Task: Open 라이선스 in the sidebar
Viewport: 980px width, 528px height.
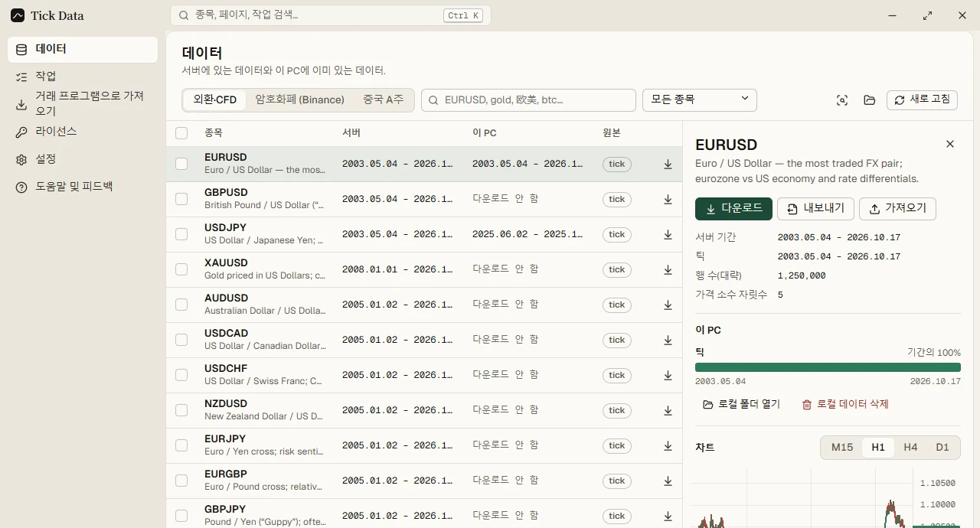Action: coord(83,132)
